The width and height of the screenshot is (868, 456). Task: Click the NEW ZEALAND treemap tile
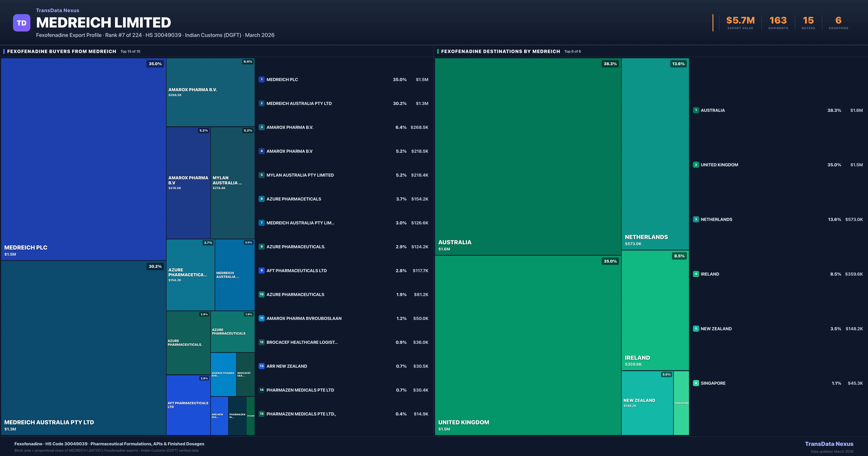pyautogui.click(x=647, y=403)
